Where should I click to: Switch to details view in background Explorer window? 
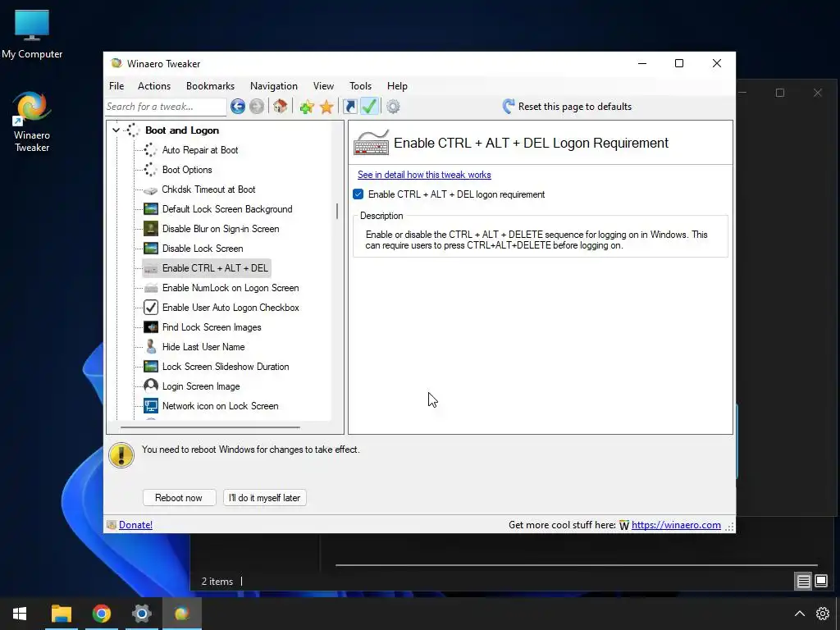[x=804, y=582]
